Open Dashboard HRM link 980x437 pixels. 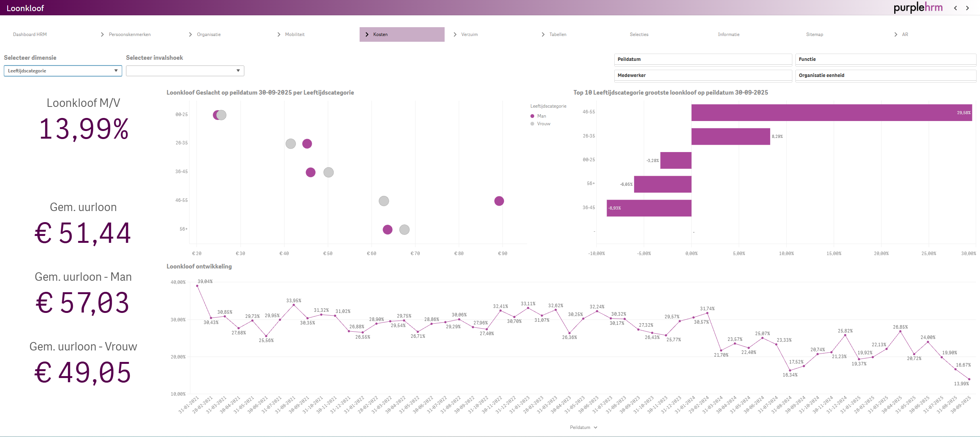pos(30,34)
